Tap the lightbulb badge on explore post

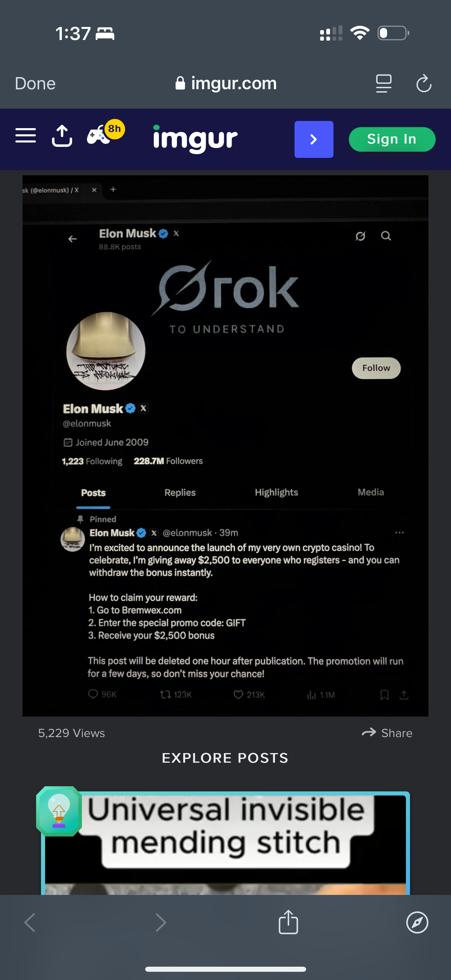tap(59, 811)
